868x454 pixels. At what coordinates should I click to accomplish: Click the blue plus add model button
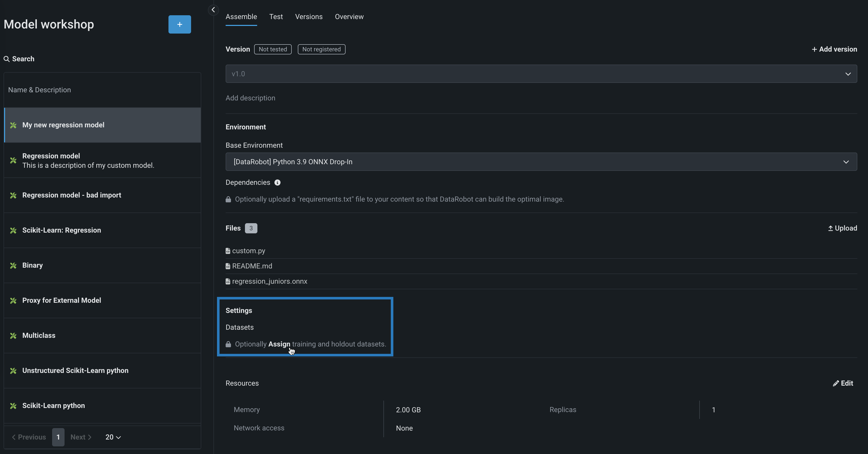180,24
